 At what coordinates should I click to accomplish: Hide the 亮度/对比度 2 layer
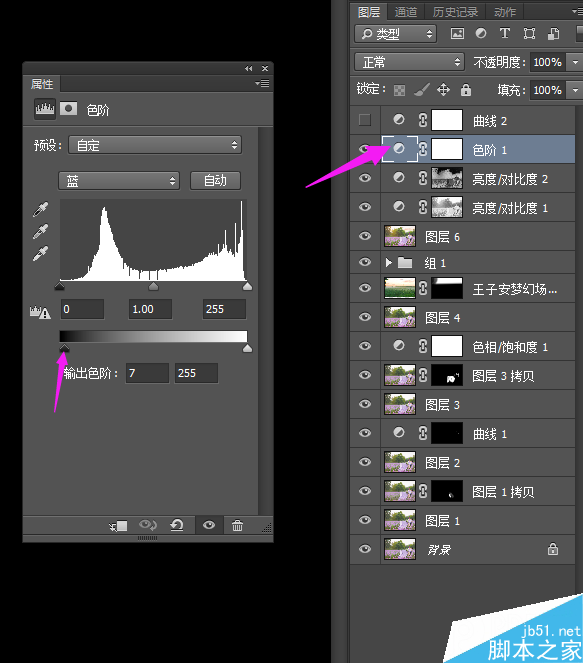[364, 178]
